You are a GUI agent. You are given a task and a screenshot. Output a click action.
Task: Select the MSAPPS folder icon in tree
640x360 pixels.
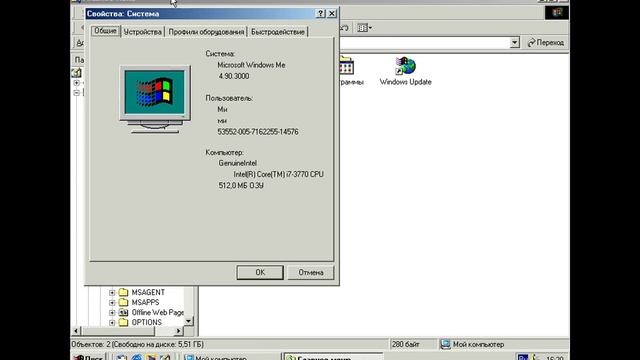(x=123, y=302)
